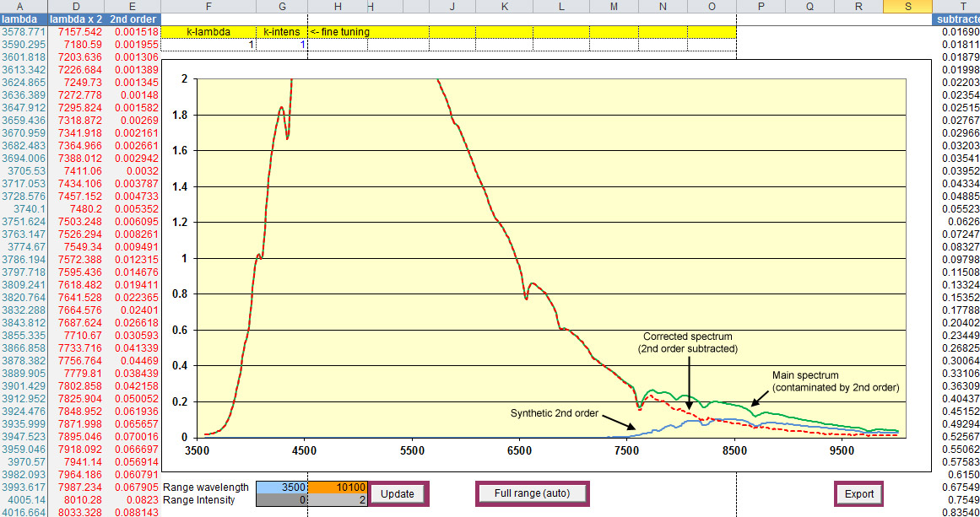Viewport: 980px width, 517px height.
Task: Select column N header
Action: [663, 6]
